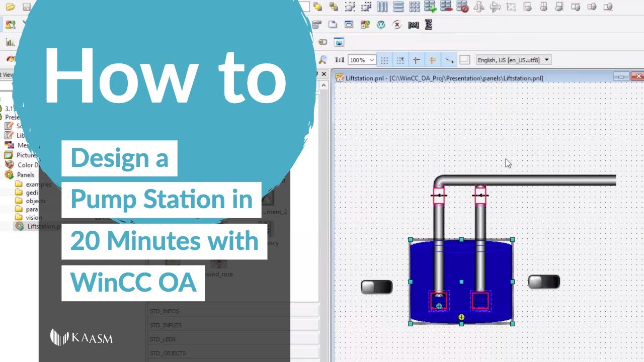
Task: Open the STD_INFOS catalog section
Action: 233,311
